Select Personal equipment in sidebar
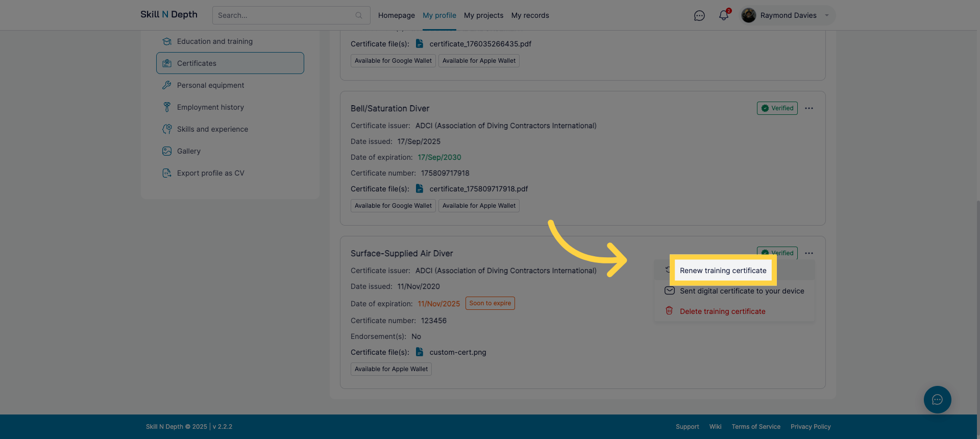This screenshot has width=980, height=439. coord(210,85)
